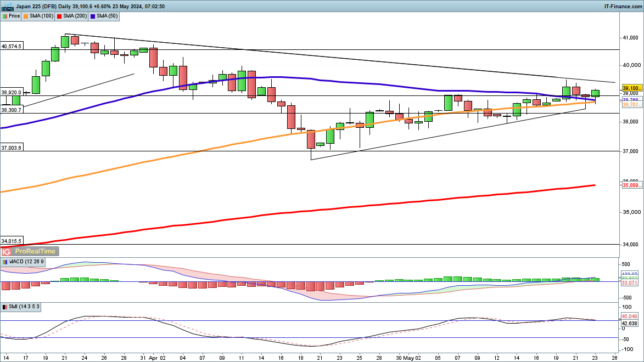Select the SMA (100) legend label
This screenshot has width=644, height=362.
click(x=42, y=16)
